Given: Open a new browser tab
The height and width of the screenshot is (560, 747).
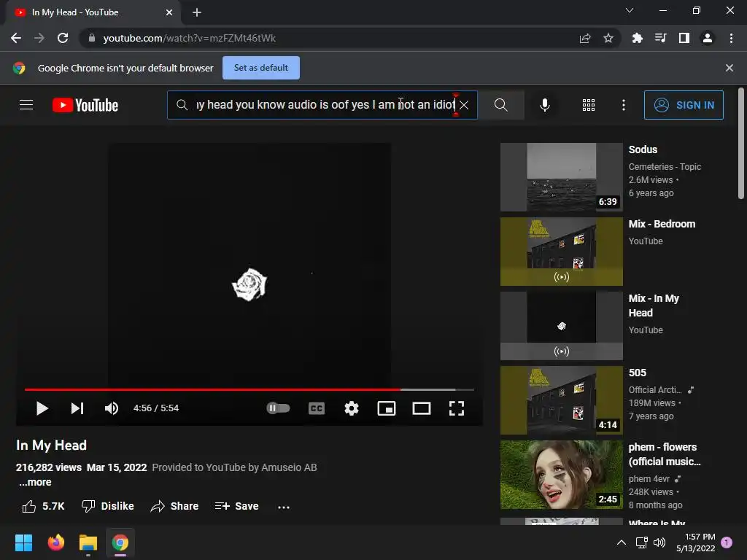Looking at the screenshot, I should 197,12.
